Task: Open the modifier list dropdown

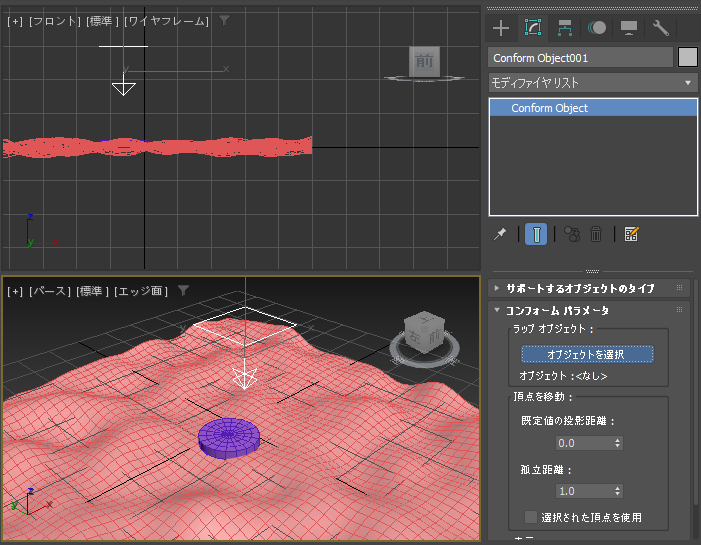Action: tap(593, 83)
